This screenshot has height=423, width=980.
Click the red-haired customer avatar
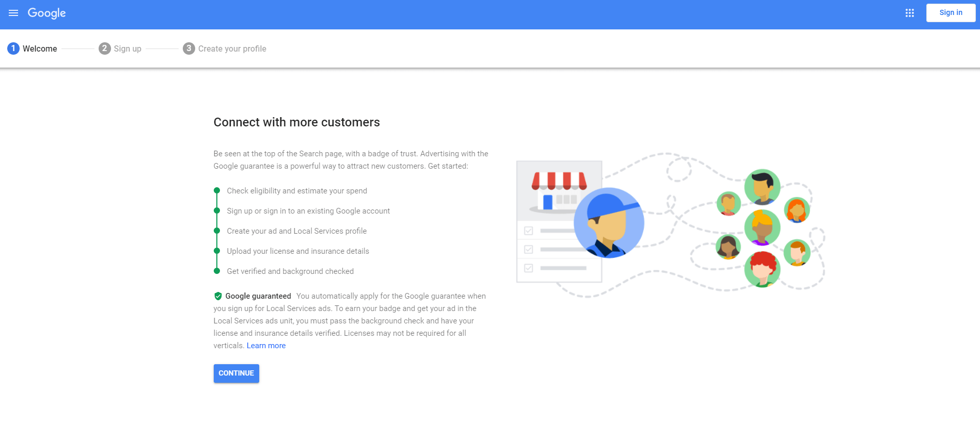point(762,269)
